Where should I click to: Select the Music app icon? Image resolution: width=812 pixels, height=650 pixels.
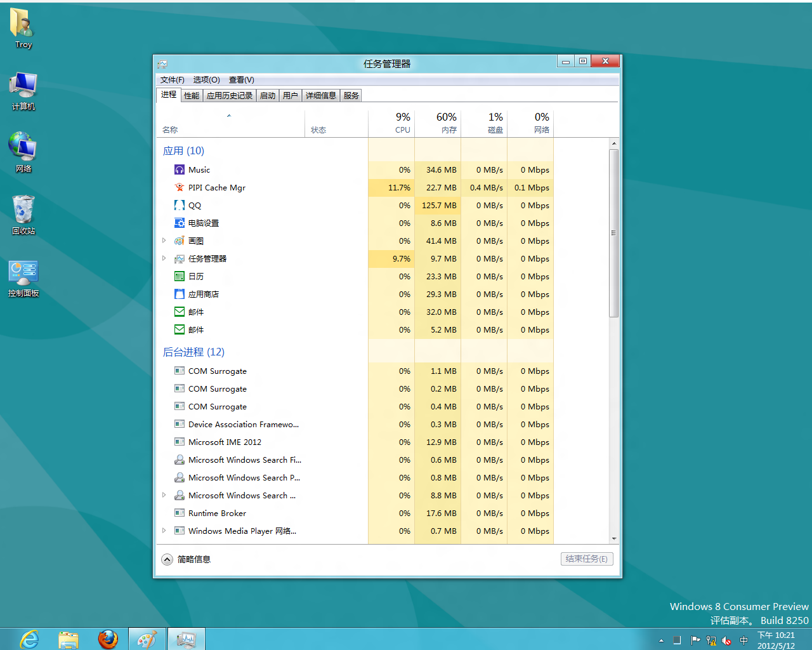180,169
